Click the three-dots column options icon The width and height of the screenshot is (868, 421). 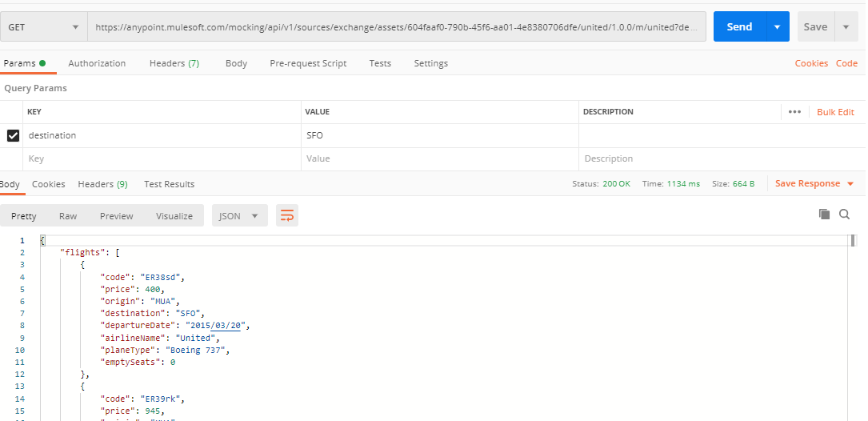pos(794,112)
